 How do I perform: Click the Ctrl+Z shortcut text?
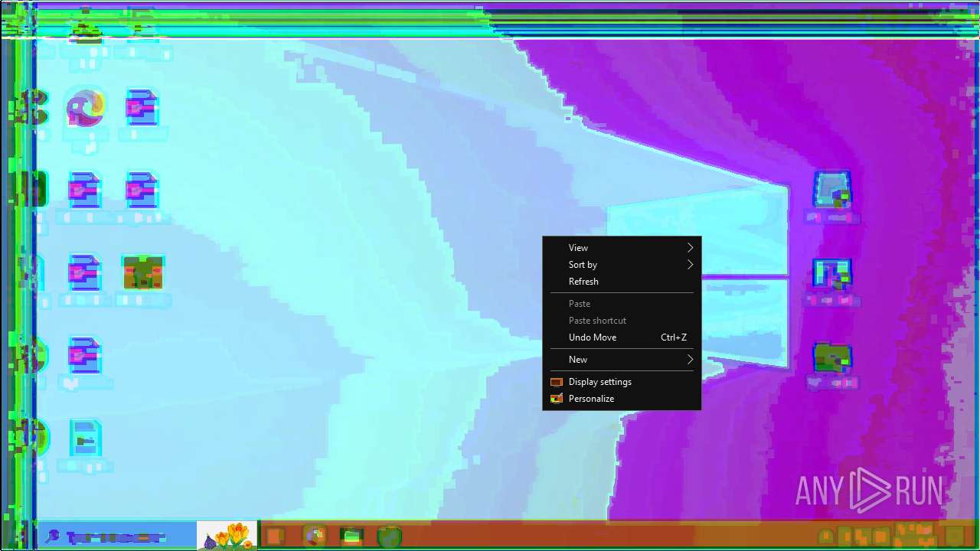[674, 337]
